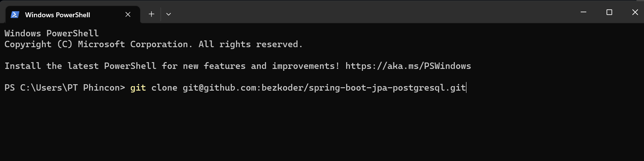Open a new tab with the plus button

[151, 14]
